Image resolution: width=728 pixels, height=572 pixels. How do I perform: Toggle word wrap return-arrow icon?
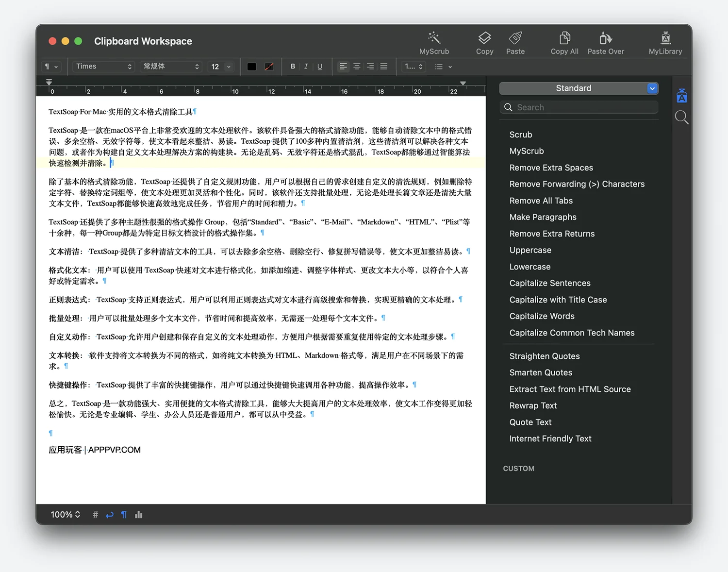click(x=110, y=515)
